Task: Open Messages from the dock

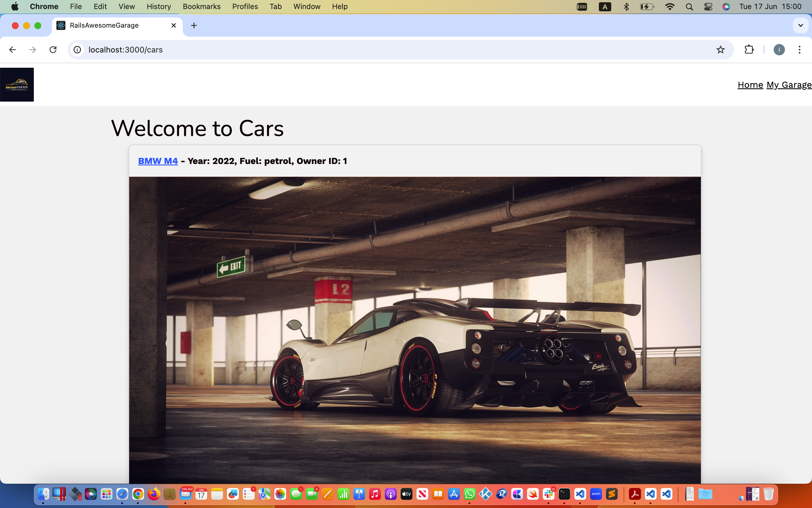Action: pos(296,494)
